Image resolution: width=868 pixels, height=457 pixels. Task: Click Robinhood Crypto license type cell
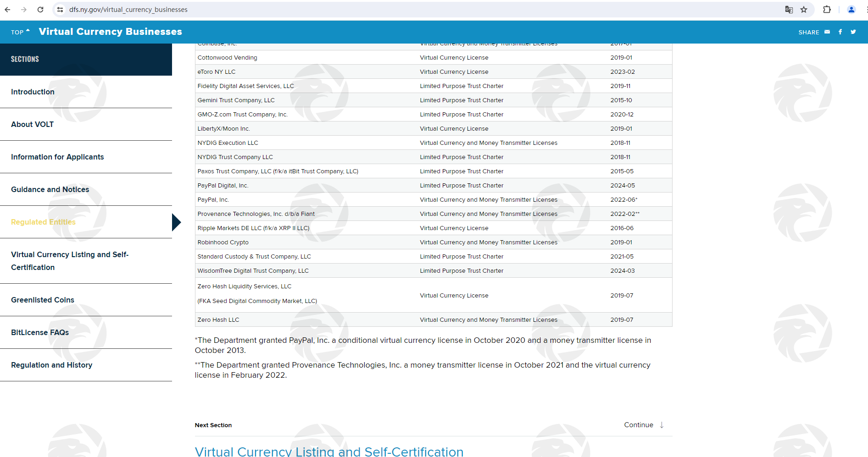pos(489,242)
